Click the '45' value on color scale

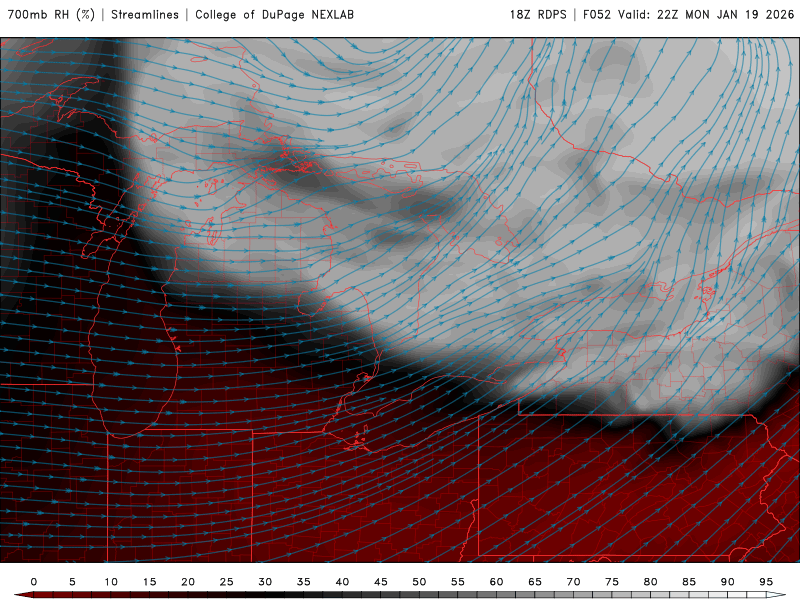coord(381,582)
